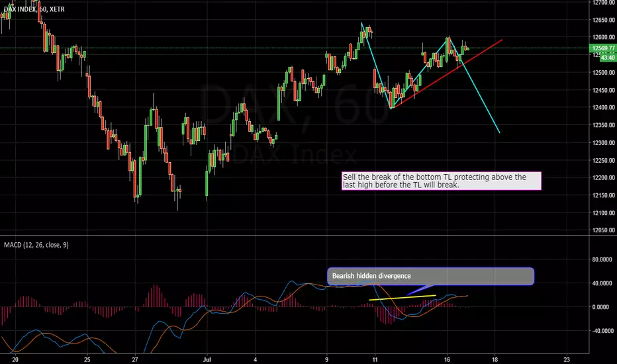Click the date label 20 on time axis
The width and height of the screenshot is (617, 364).
coord(15,359)
